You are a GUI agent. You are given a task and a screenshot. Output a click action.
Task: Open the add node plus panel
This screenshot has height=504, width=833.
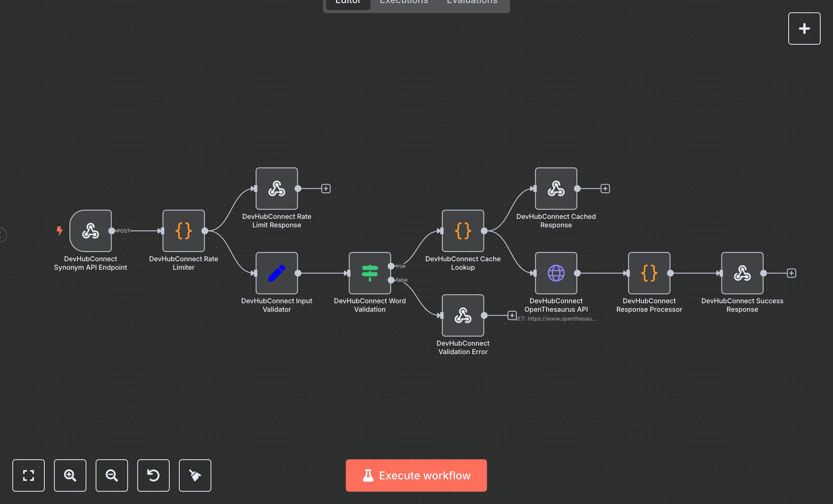(x=804, y=29)
